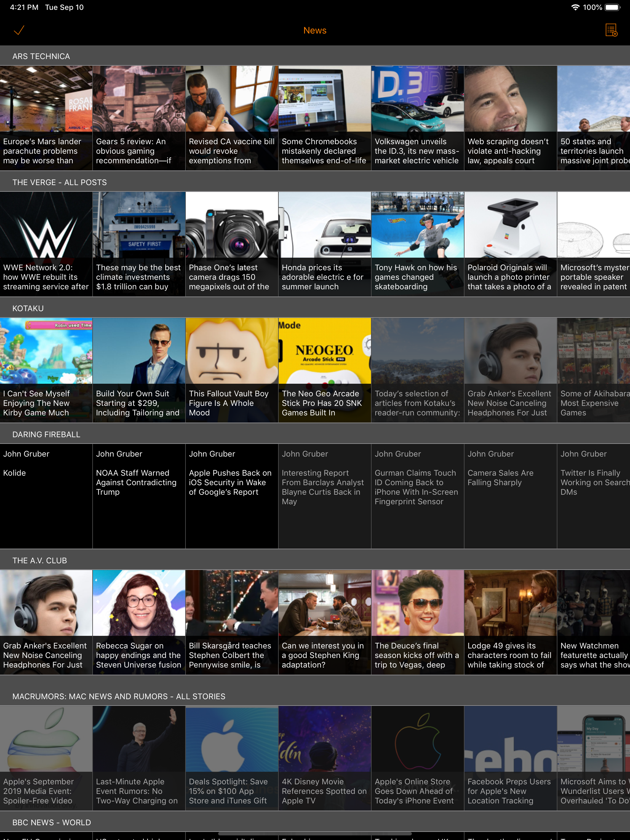The width and height of the screenshot is (630, 840).
Task: Tap the Wi-Fi status icon
Action: (x=575, y=7)
